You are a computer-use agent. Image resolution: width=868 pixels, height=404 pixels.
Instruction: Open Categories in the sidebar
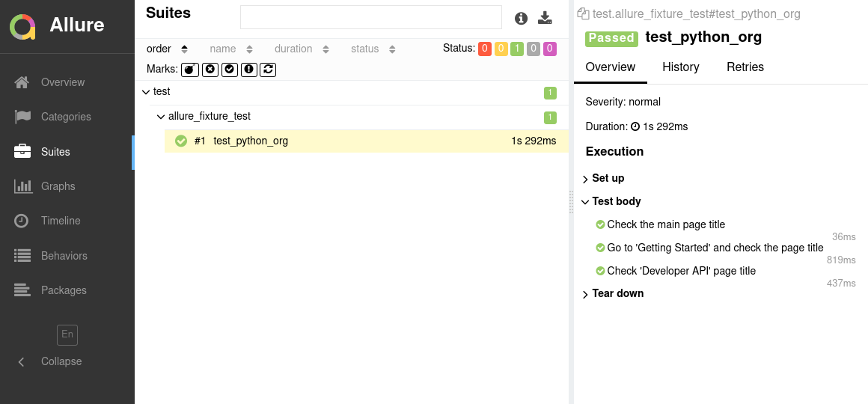tap(66, 117)
